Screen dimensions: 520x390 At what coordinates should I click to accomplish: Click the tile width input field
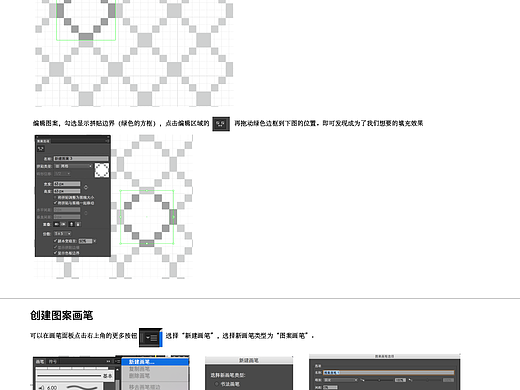tap(67, 184)
